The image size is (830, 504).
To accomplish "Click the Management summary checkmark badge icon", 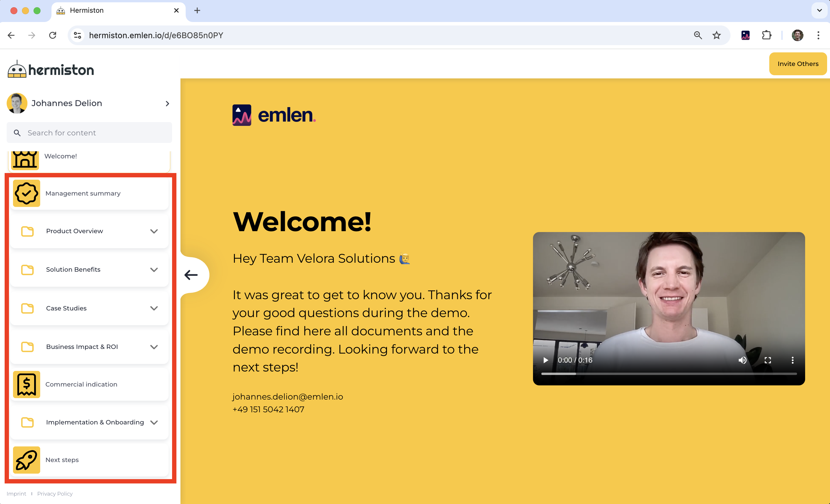I will 26,193.
